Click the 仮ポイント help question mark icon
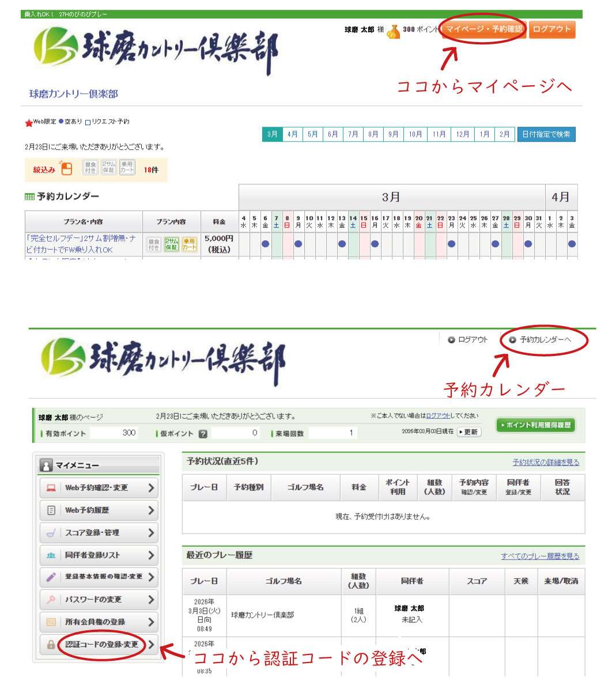The height and width of the screenshot is (681, 616). [203, 434]
